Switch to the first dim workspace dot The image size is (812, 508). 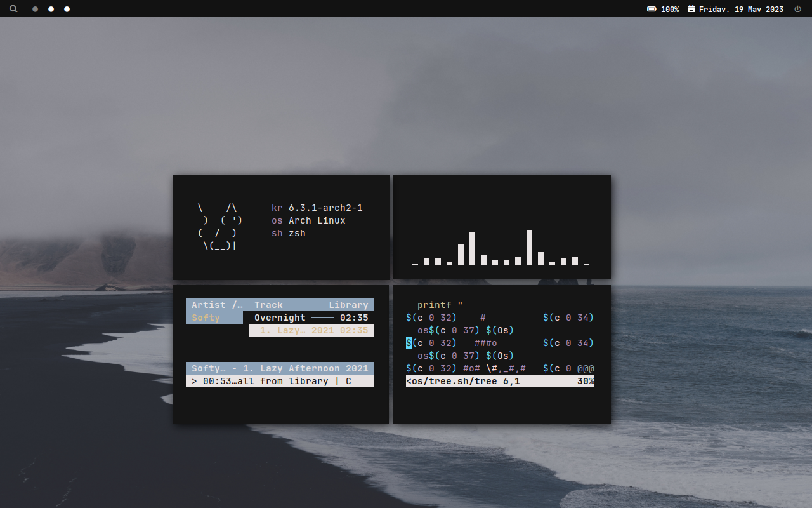pos(35,10)
